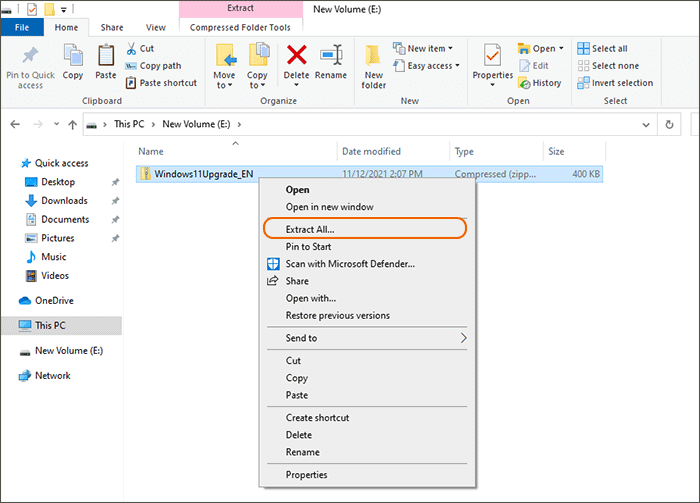Switch to the View ribbon tab
The image size is (700, 503).
tap(156, 28)
